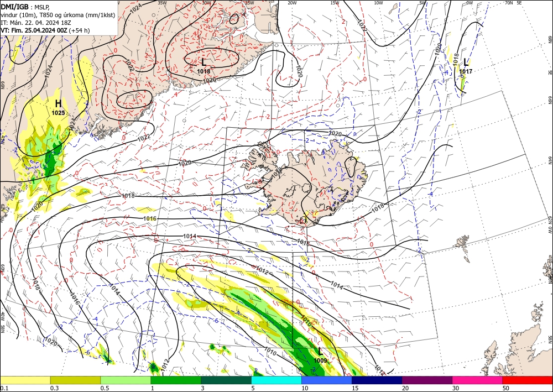This screenshot has height=392, width=553.
Task: Click the olive 0.3–0.5 legend color band
Action: (75, 380)
